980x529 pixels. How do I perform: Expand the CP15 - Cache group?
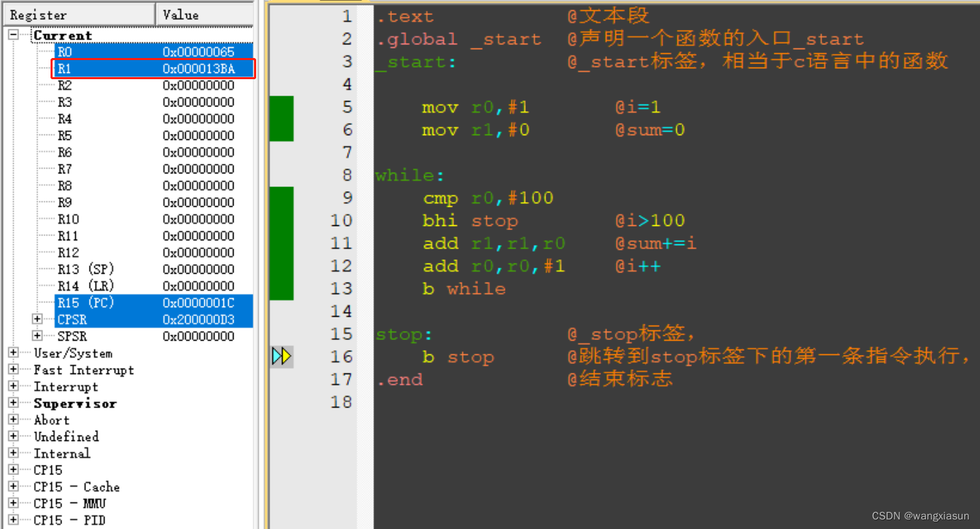[x=13, y=487]
